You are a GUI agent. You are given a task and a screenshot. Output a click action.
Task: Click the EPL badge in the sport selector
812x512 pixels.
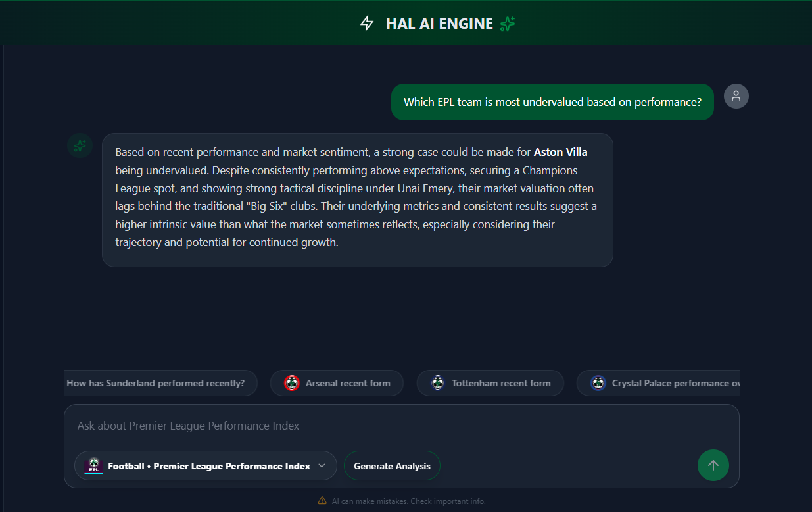tap(93, 465)
